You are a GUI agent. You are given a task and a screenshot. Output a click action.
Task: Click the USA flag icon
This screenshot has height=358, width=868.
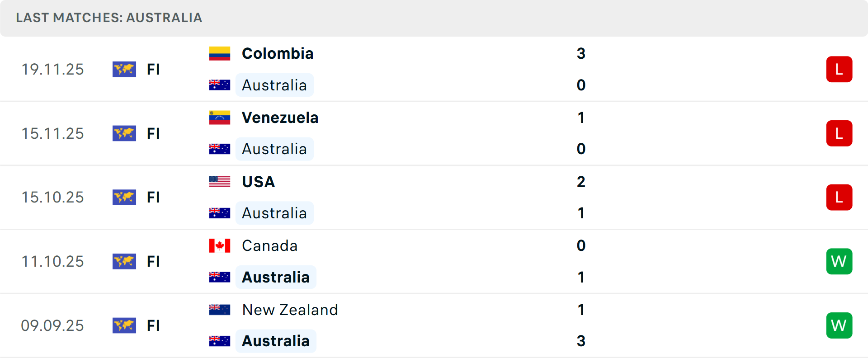pos(220,182)
